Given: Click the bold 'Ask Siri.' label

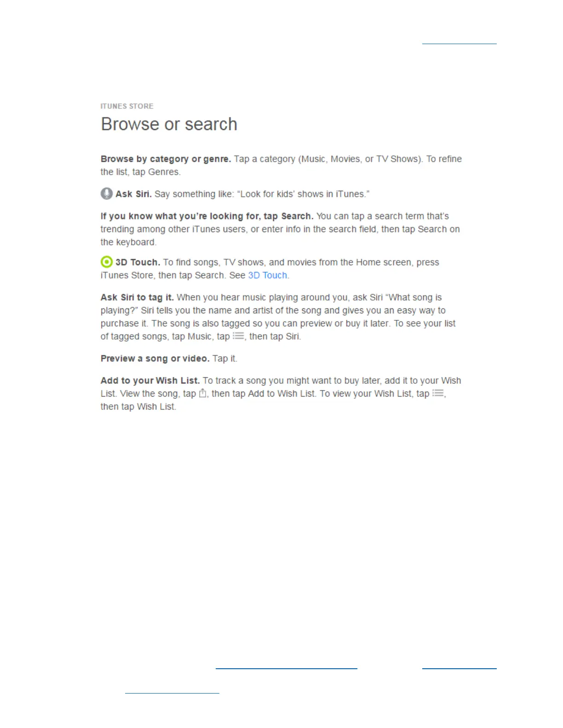Looking at the screenshot, I should click(x=133, y=194).
